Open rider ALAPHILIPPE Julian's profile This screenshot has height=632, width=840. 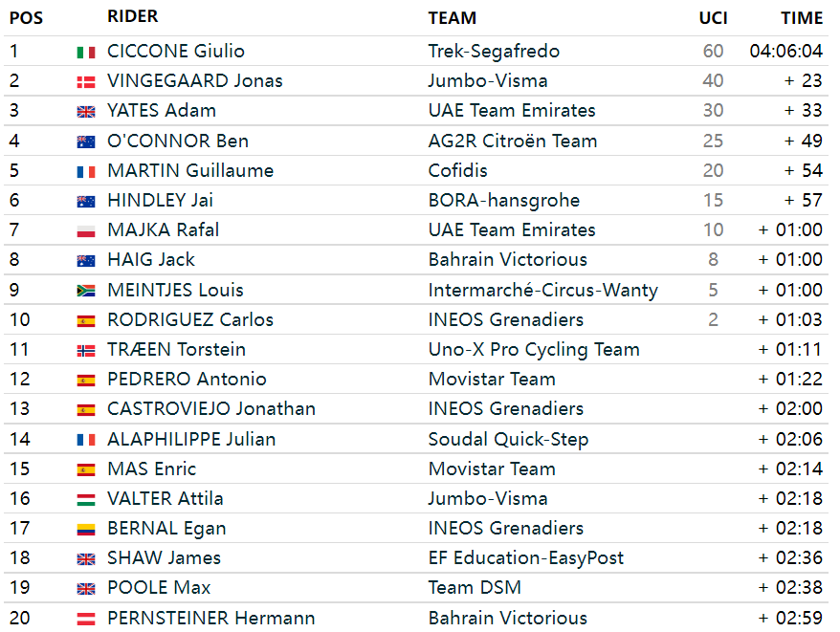point(191,439)
